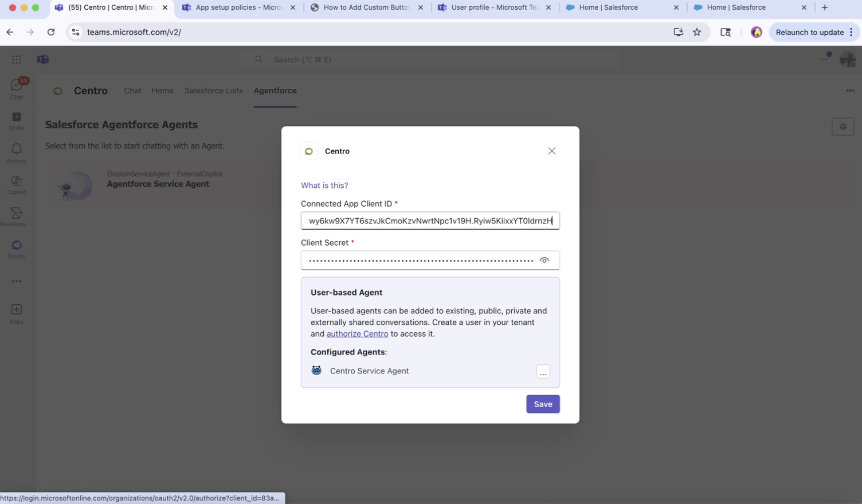862x504 pixels.
Task: Click the Connected App Client ID field
Action: (x=430, y=221)
